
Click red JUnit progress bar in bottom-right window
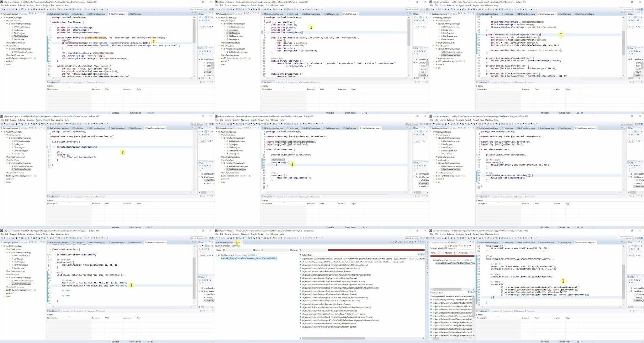452,256
